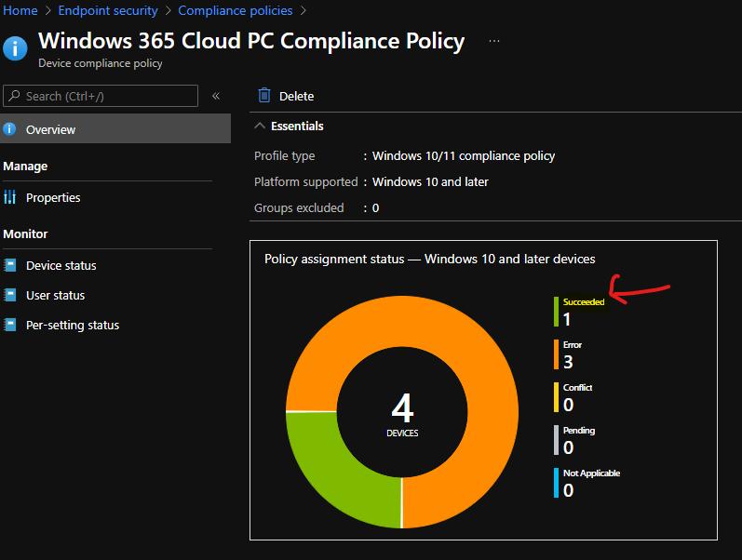Open User status report
The height and width of the screenshot is (560, 742).
[55, 296]
